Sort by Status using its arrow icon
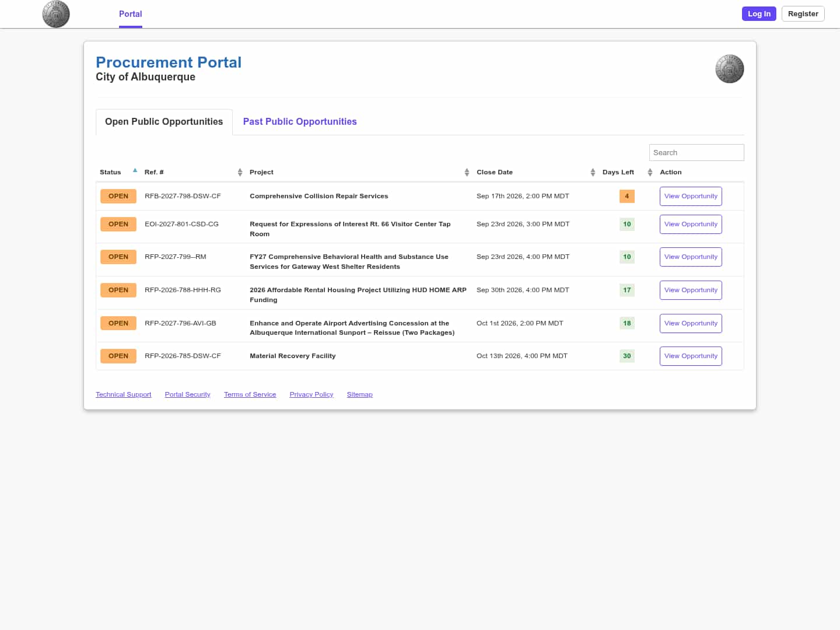840x630 pixels. pos(135,170)
